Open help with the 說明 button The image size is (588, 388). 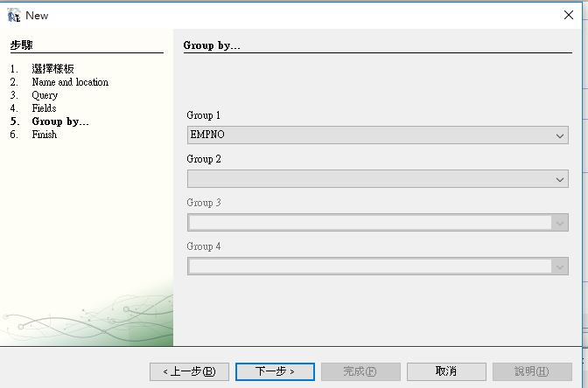tap(532, 371)
